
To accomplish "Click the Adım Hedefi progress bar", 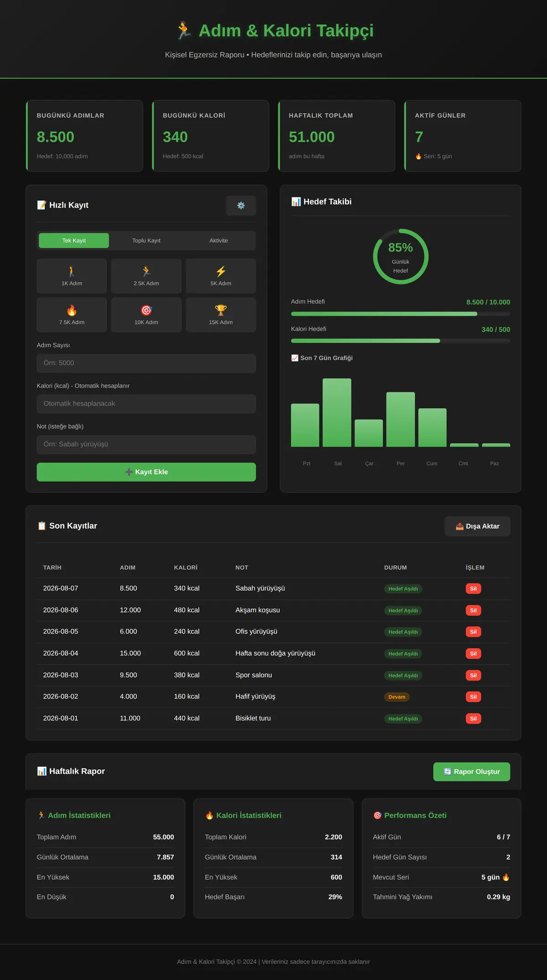I will click(x=401, y=314).
